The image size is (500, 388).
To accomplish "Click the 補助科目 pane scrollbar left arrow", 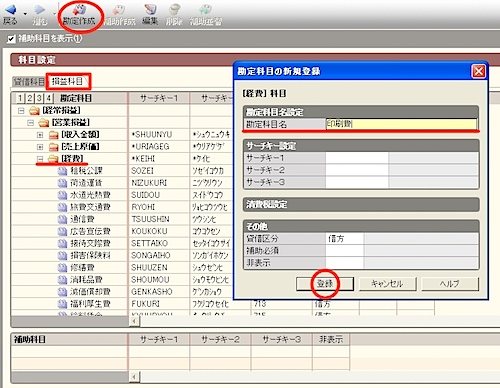I will click(134, 377).
